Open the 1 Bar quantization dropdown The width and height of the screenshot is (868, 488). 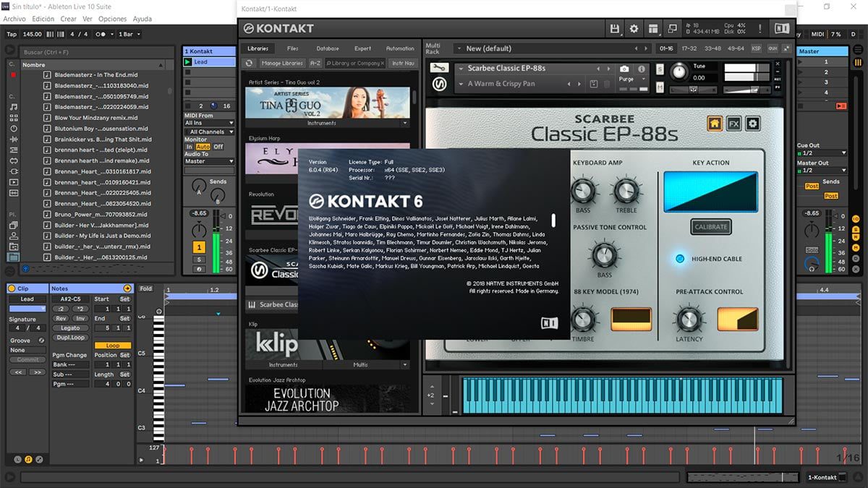[128, 34]
